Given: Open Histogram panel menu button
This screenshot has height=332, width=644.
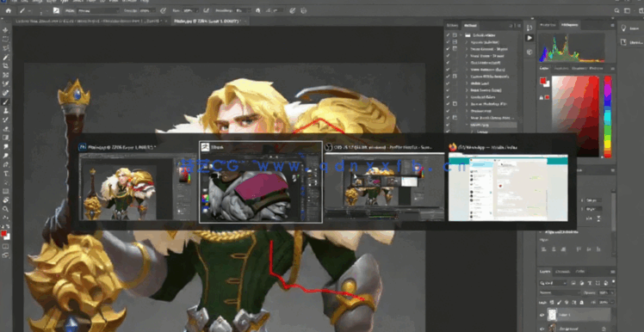Looking at the screenshot, I should [612, 26].
